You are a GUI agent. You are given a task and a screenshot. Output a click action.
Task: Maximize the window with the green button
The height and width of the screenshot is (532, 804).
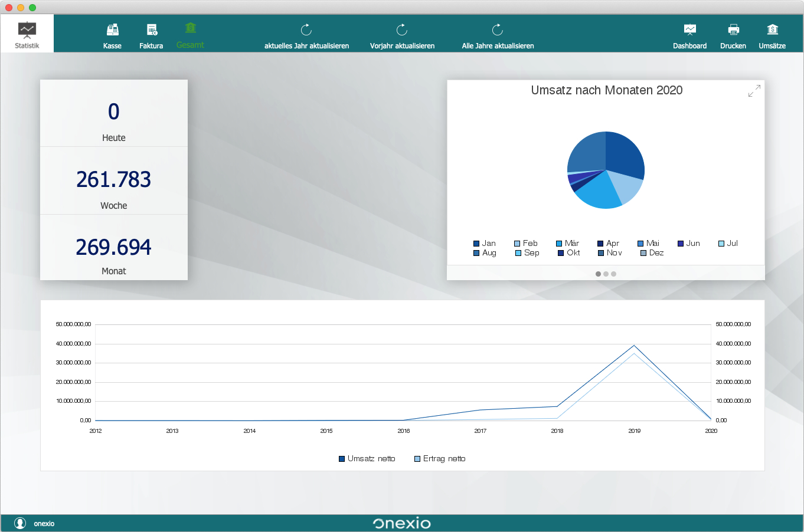(32, 7)
